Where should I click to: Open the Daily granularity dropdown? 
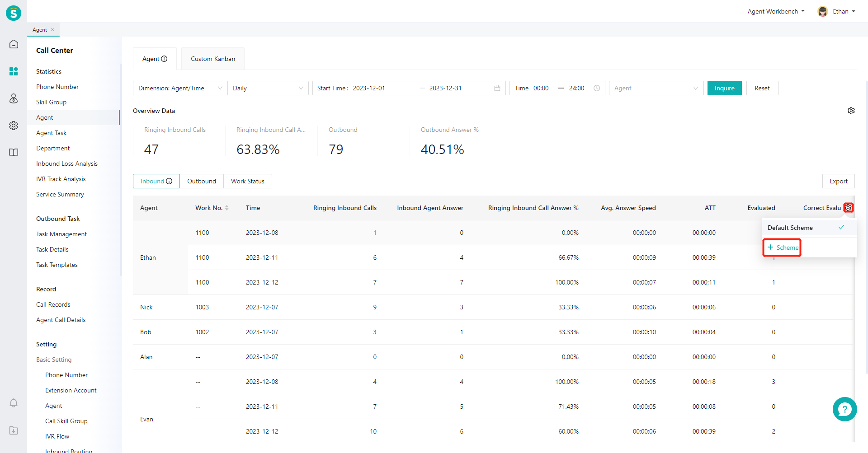pyautogui.click(x=268, y=88)
